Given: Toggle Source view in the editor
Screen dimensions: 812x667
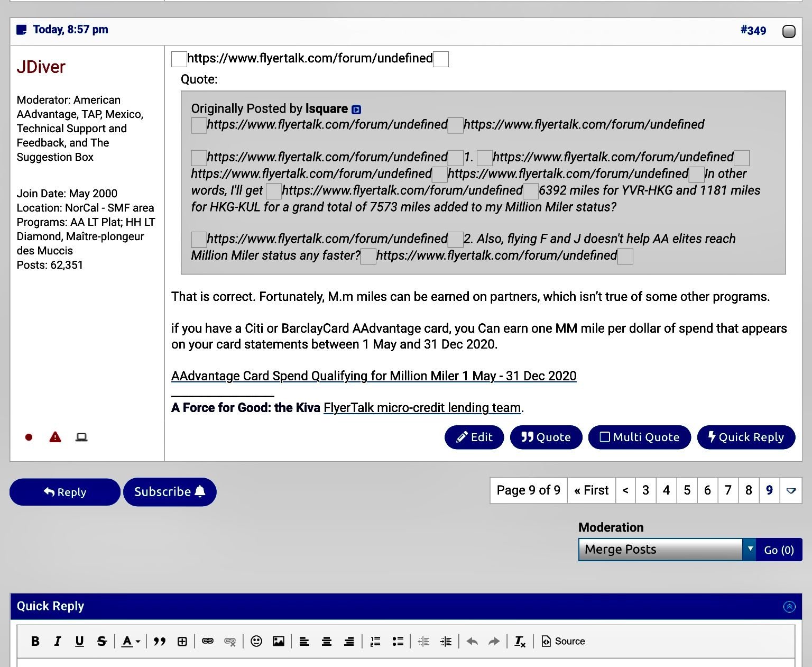Looking at the screenshot, I should pyautogui.click(x=564, y=641).
